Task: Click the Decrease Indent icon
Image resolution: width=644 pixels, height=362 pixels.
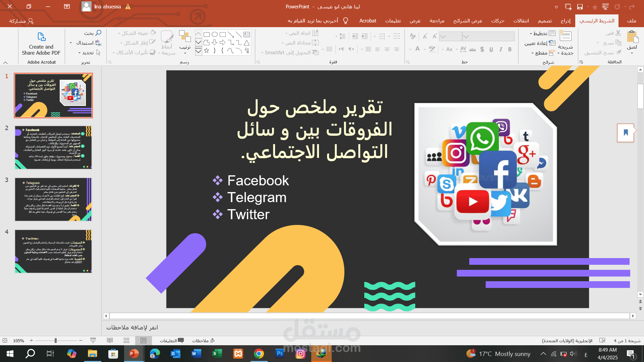Action: tap(365, 36)
